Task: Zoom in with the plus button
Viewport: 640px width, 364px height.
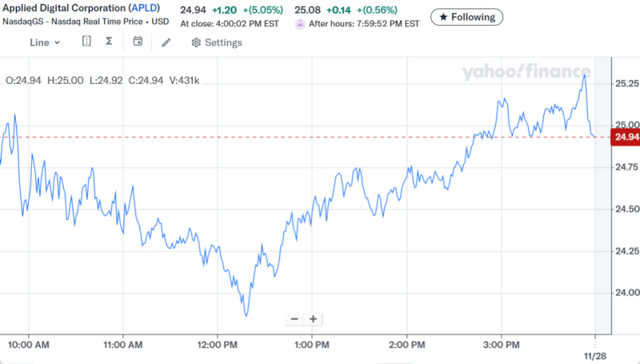Action: coord(314,318)
